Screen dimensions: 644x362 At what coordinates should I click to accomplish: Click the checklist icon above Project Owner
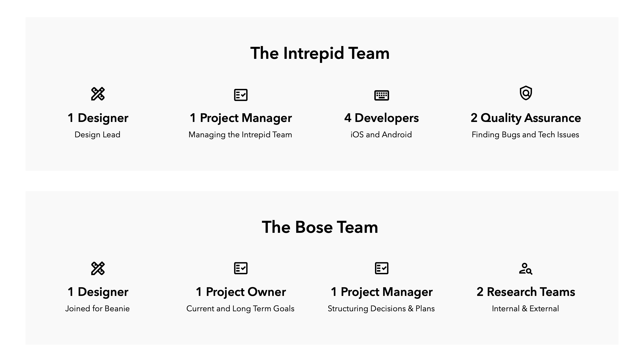tap(240, 268)
